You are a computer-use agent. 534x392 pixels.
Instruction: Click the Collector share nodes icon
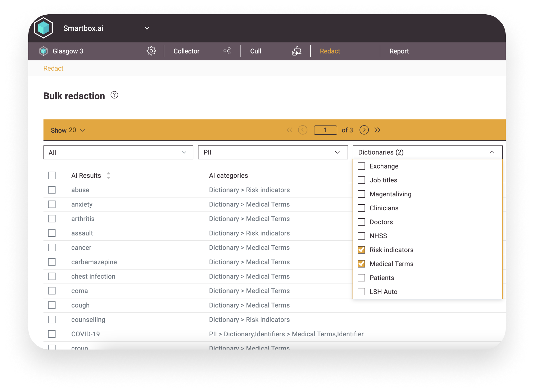tap(227, 51)
